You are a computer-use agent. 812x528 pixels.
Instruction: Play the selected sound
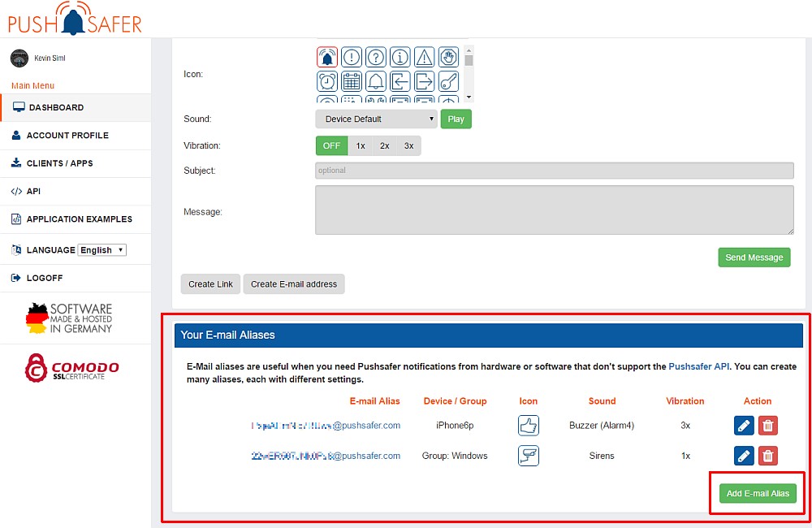pyautogui.click(x=456, y=119)
